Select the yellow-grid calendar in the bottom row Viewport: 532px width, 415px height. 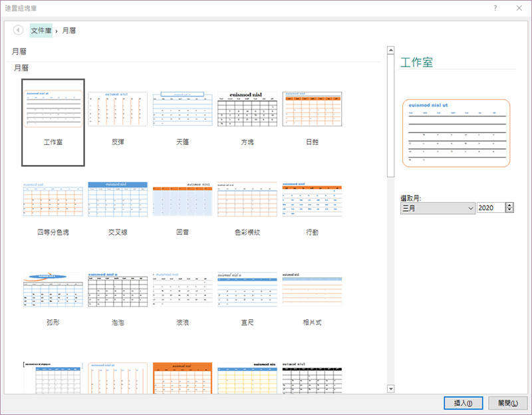247,378
